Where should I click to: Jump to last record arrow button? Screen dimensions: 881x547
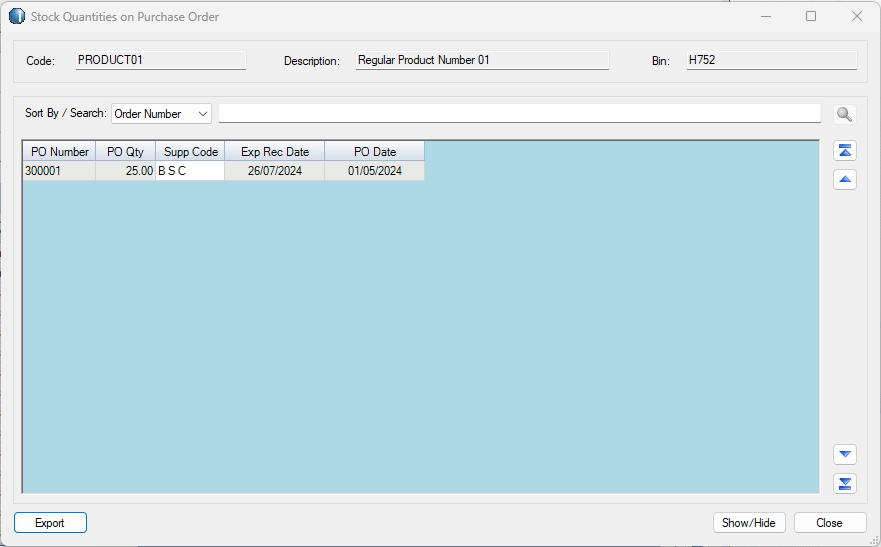coord(844,484)
